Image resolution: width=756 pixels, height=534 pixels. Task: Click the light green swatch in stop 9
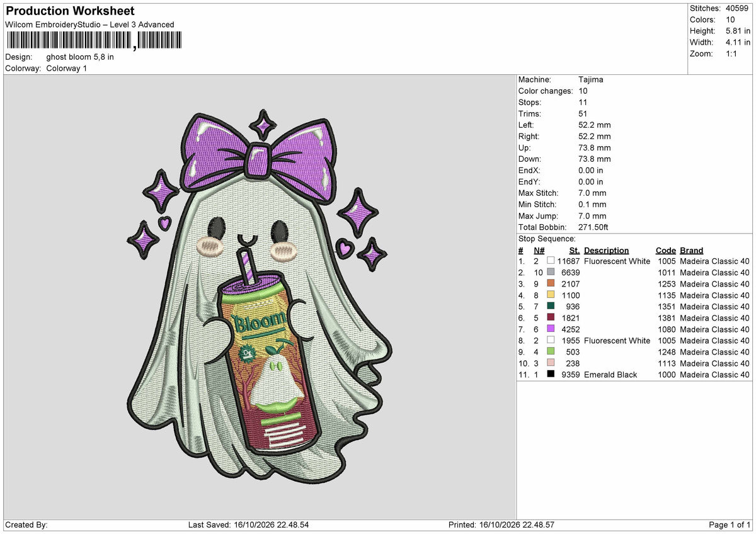coord(551,351)
